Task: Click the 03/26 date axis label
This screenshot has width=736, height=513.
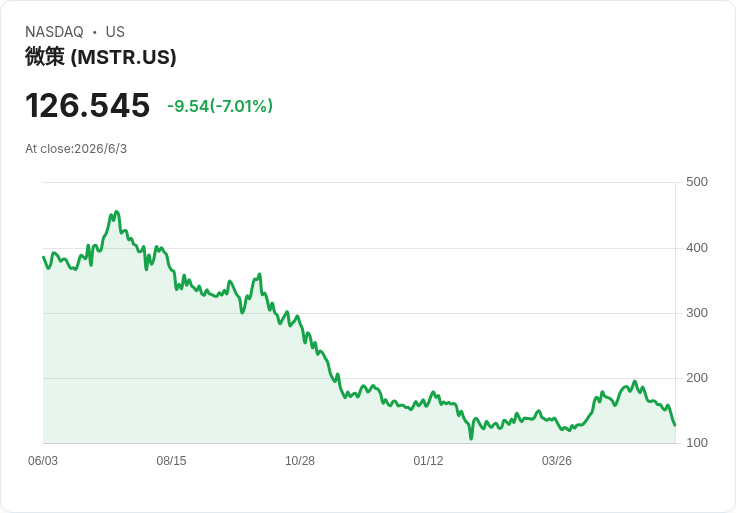Action: pyautogui.click(x=557, y=461)
